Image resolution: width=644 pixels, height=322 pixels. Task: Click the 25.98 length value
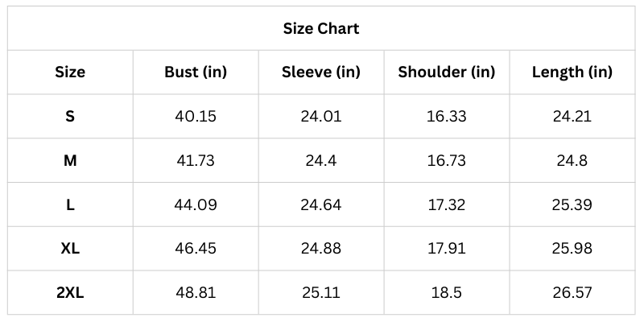(572, 249)
